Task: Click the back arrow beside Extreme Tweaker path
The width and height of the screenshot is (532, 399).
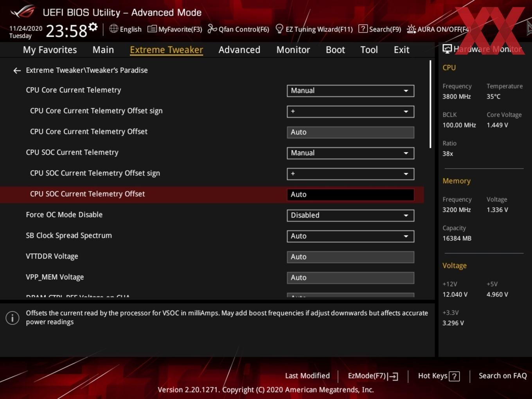Action: pos(17,71)
